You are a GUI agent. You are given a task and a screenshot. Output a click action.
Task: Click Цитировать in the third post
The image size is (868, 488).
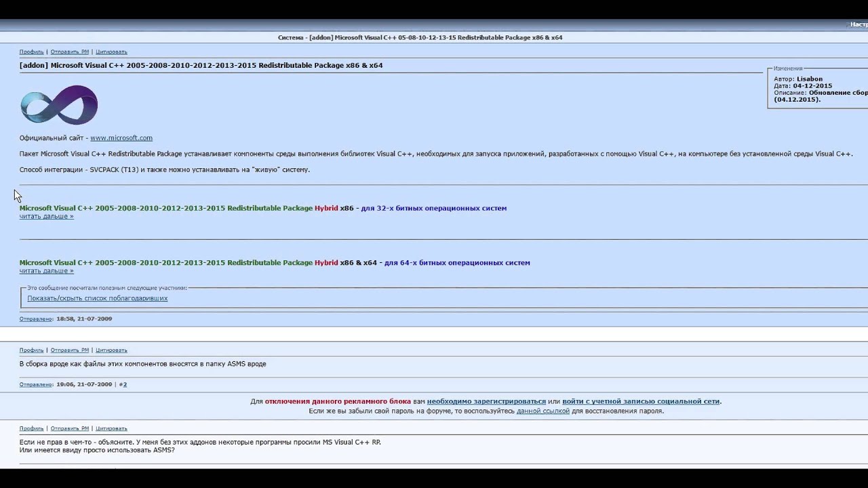tap(111, 428)
